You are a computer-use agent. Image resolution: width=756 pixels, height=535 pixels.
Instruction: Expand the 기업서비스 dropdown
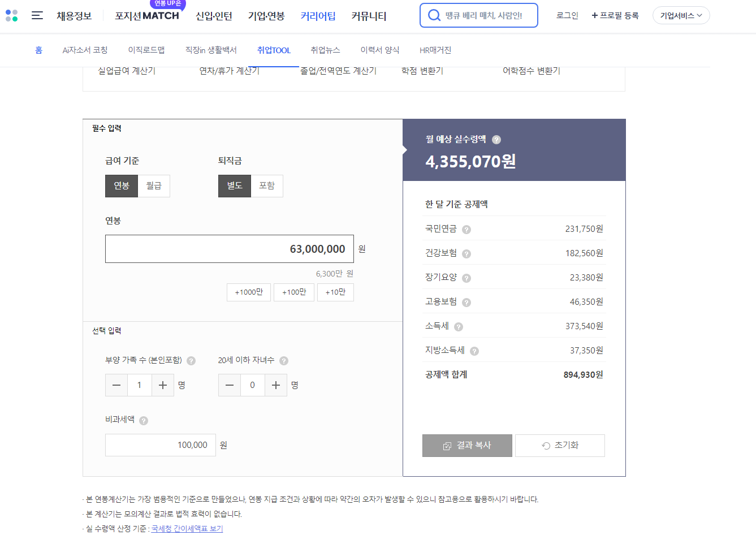pos(681,15)
